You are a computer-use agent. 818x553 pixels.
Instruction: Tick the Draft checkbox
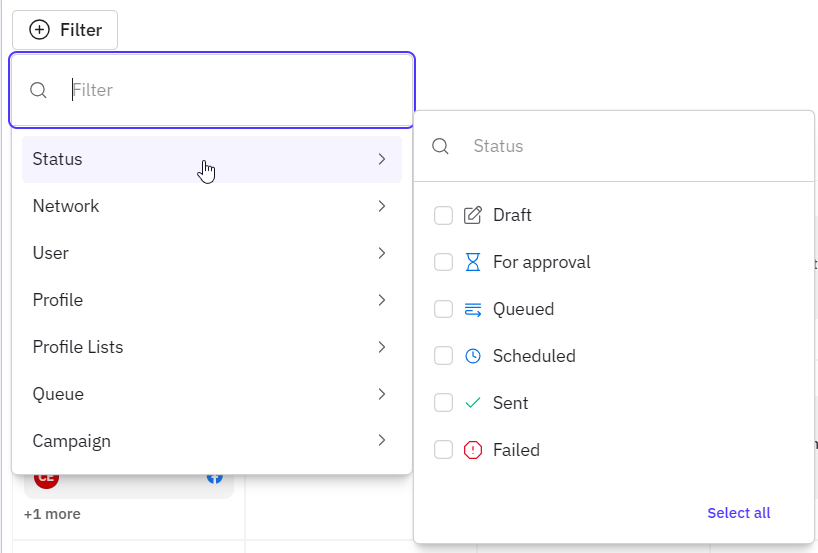[443, 215]
